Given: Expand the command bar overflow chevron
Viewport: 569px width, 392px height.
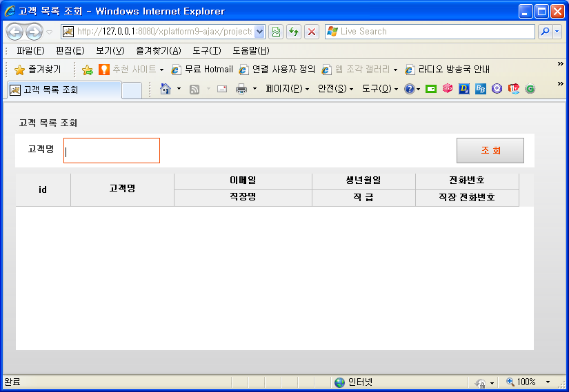Looking at the screenshot, I should coord(560,84).
